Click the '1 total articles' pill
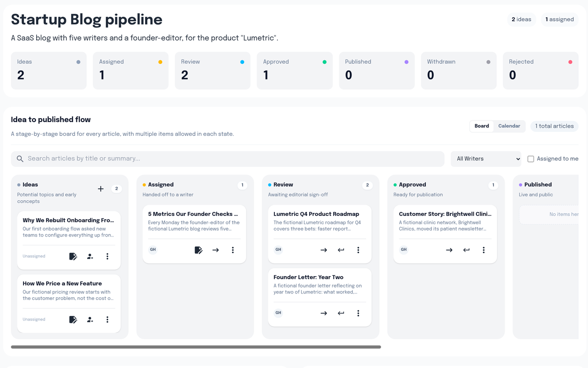Image resolution: width=588 pixels, height=368 pixels. point(554,126)
